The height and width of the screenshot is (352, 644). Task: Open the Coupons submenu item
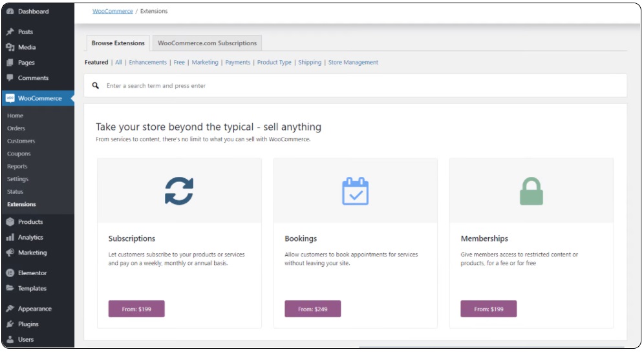tap(19, 154)
